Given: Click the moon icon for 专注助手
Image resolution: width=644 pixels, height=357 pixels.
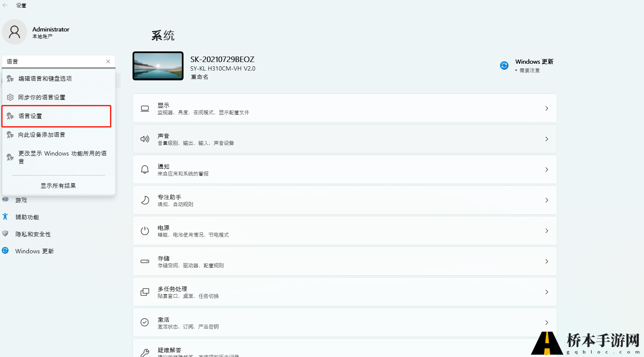Looking at the screenshot, I should [145, 200].
